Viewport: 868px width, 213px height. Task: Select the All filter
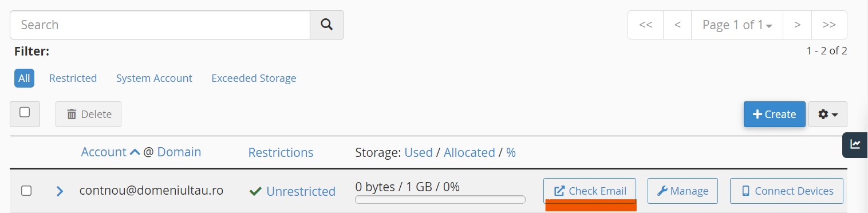pos(24,78)
